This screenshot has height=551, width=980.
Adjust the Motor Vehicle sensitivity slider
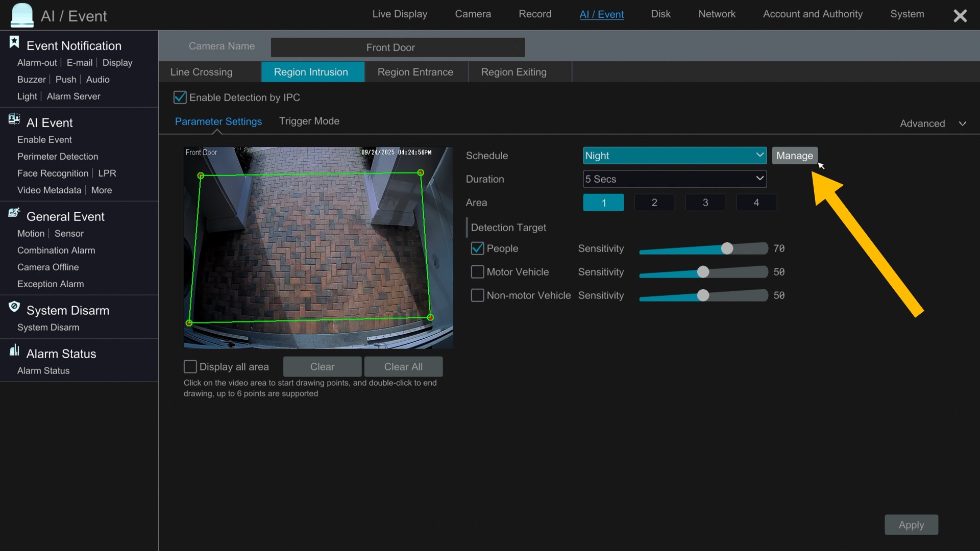(703, 272)
